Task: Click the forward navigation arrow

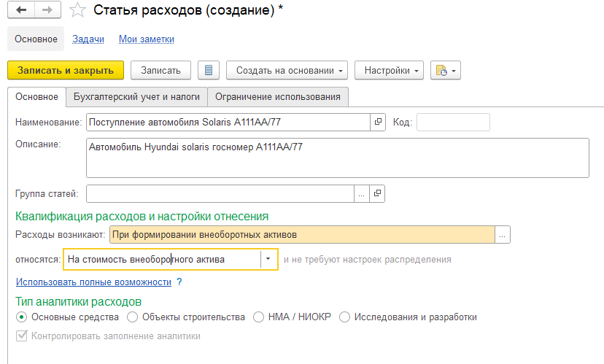Action: click(47, 10)
